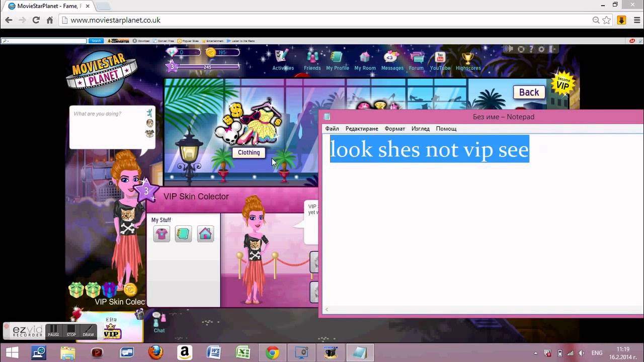Select the Ezvid Draw tool
This screenshot has width=644, height=362.
click(x=88, y=330)
